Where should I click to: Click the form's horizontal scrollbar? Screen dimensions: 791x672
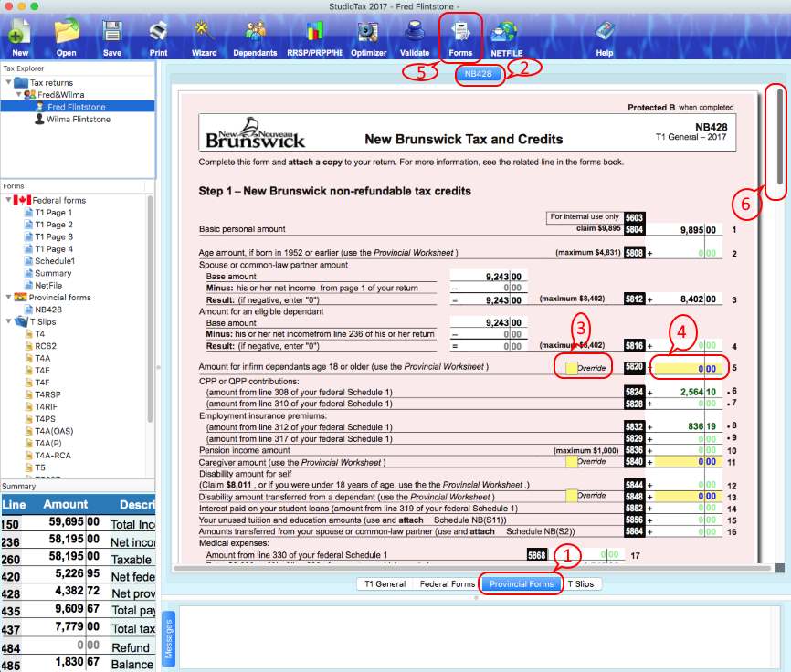(472, 568)
